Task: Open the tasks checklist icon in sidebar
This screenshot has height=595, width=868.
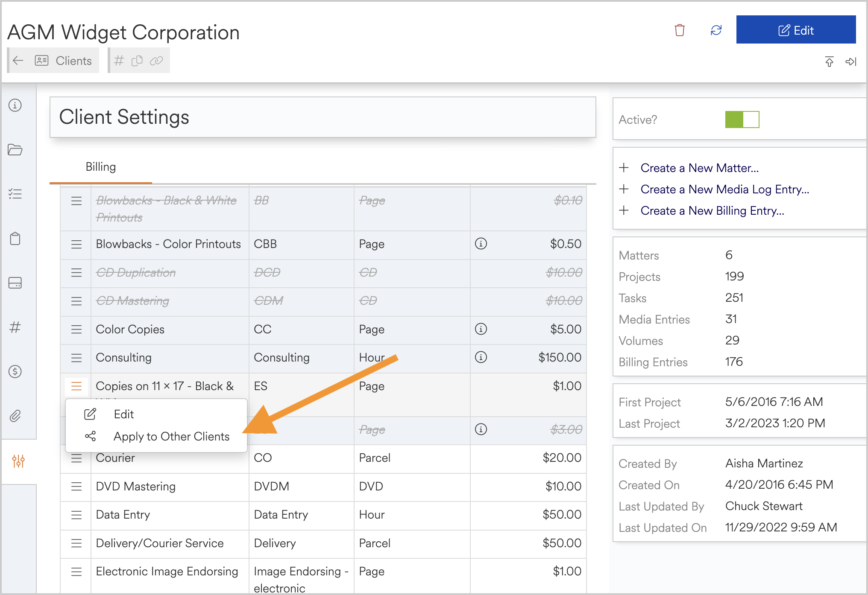Action: coord(15,194)
